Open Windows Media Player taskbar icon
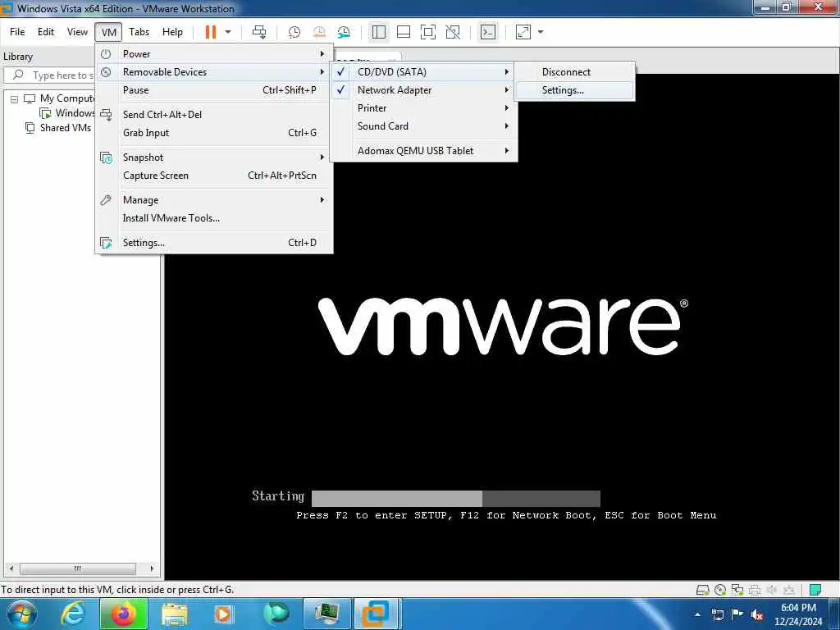This screenshot has width=840, height=630. tap(223, 614)
